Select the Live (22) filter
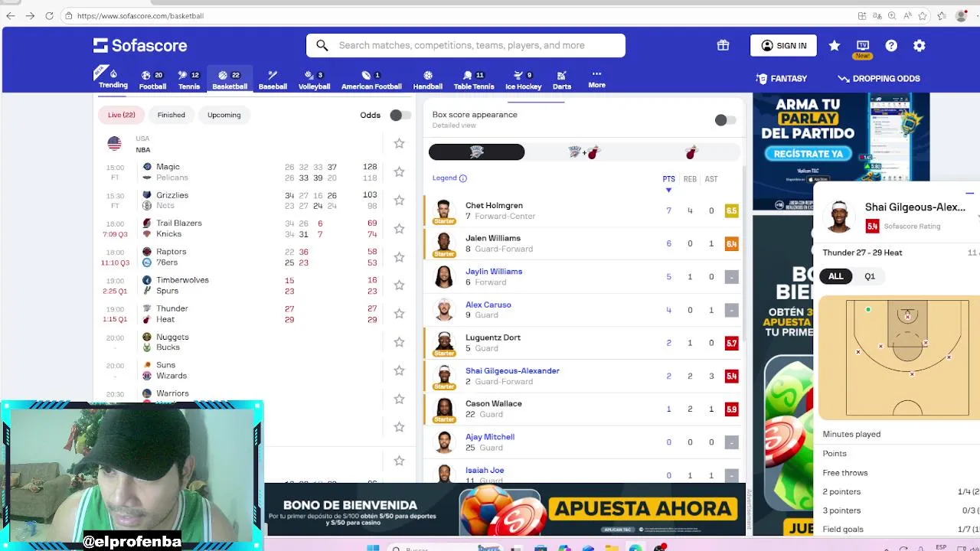This screenshot has height=551, width=980. [121, 115]
